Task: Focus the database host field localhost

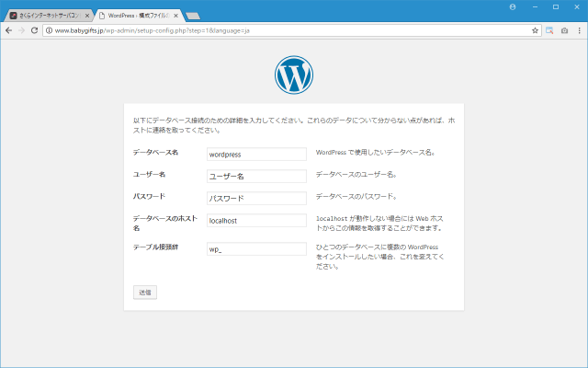Action: (x=256, y=221)
